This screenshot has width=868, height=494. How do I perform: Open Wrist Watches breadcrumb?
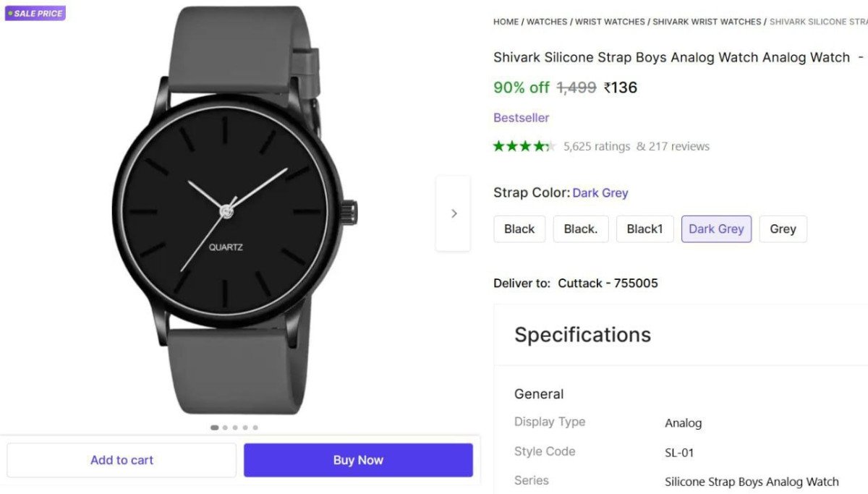[x=610, y=22]
